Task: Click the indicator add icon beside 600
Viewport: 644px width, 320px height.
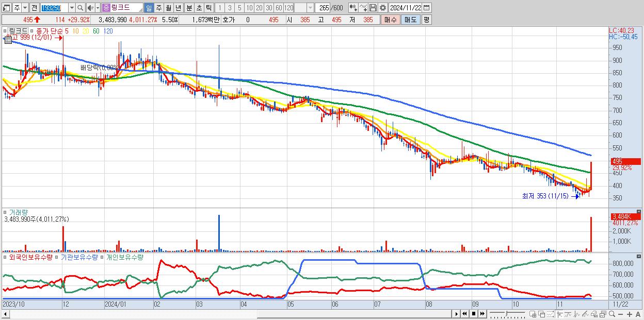Action: [353, 8]
